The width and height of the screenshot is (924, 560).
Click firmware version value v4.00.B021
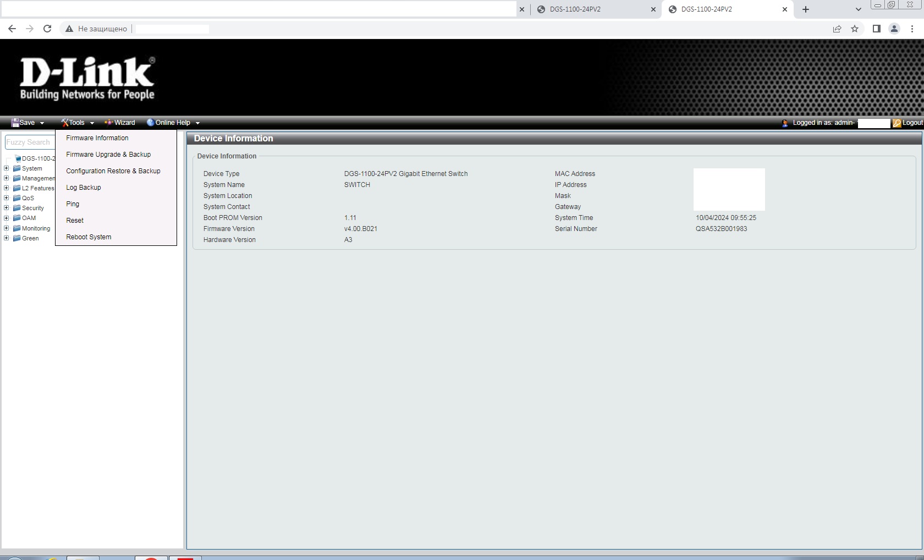point(361,229)
